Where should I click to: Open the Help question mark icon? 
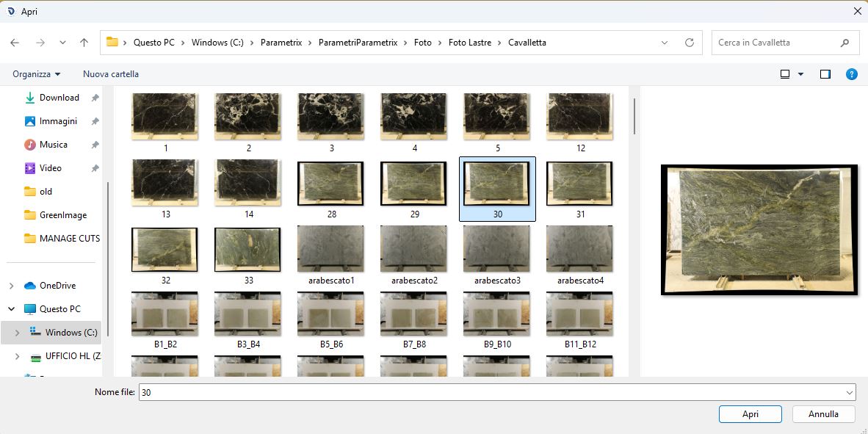pos(852,74)
